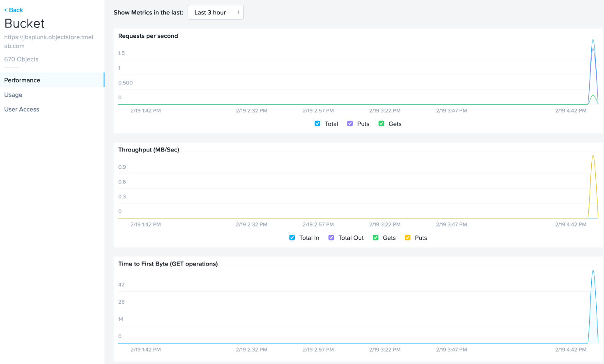Toggle Total Out checkbox in Throughput legend
604x364 pixels.
[x=331, y=238]
